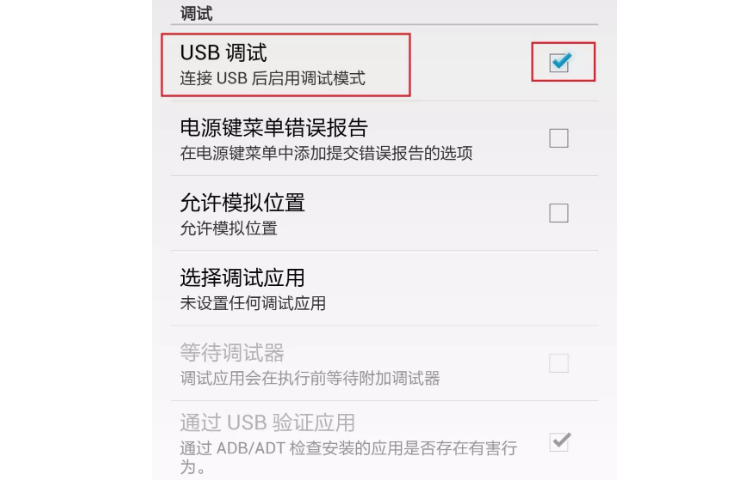Click the 连接 USB 后启用调试模式 description
Viewport: 756px width, 480px height.
click(x=272, y=78)
